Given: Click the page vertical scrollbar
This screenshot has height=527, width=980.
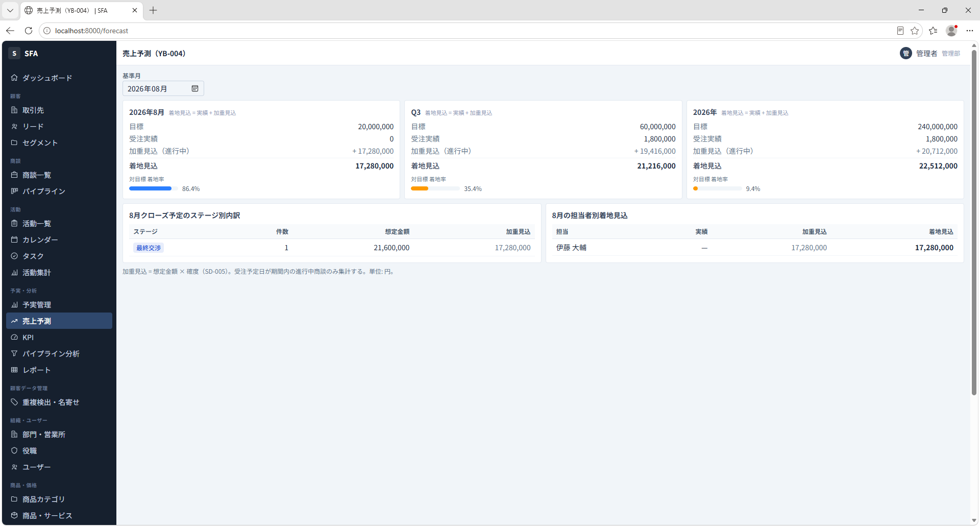Looking at the screenshot, I should pos(974,222).
